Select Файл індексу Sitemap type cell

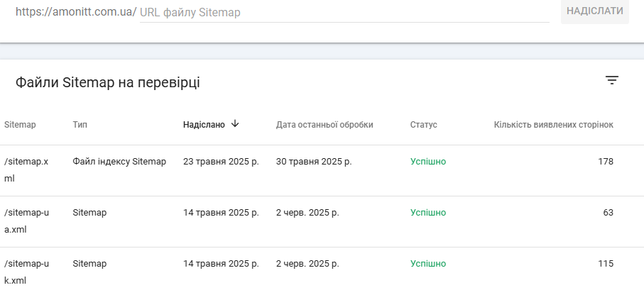119,162
